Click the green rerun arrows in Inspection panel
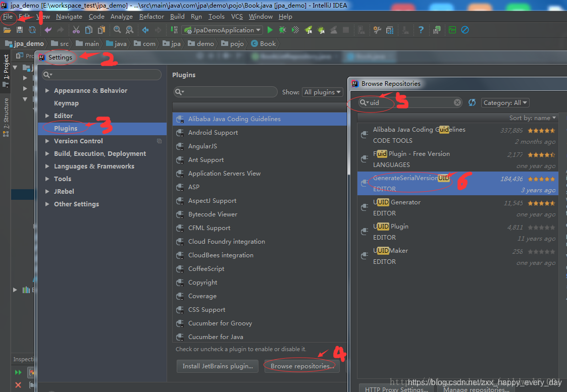The image size is (567, 392). click(18, 372)
